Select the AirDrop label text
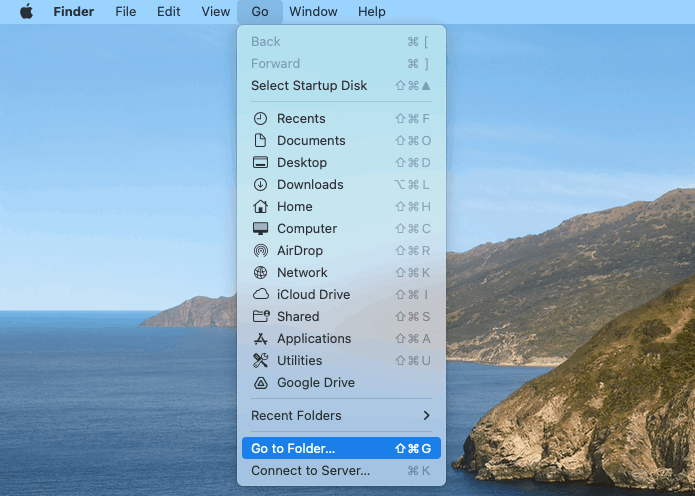 300,250
